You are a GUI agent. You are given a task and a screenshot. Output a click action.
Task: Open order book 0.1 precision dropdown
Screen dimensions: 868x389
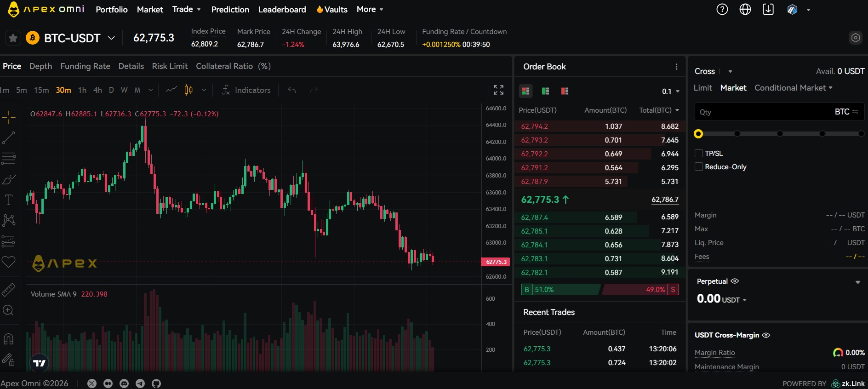click(671, 91)
